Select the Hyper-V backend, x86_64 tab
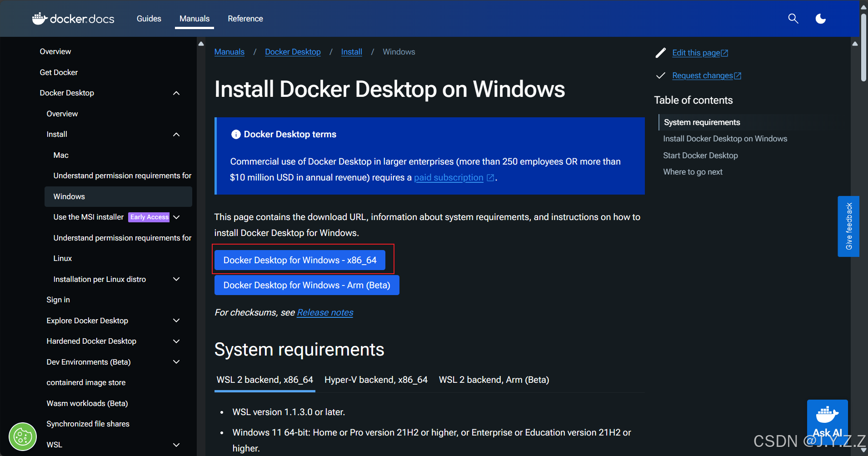Image resolution: width=868 pixels, height=456 pixels. 375,380
